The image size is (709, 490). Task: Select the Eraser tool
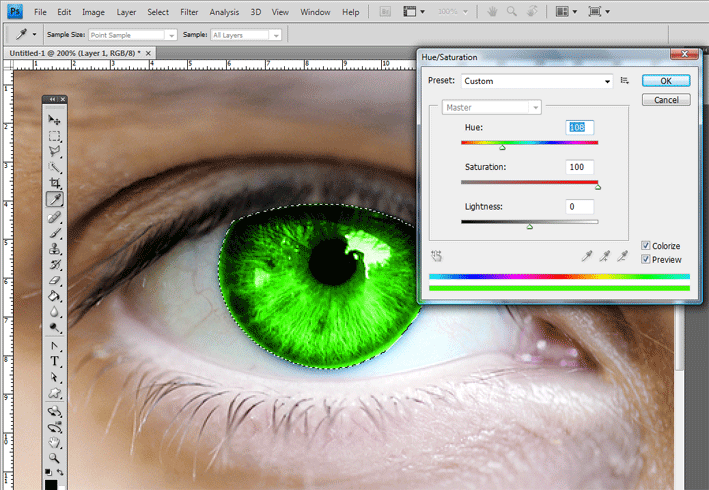[x=54, y=280]
